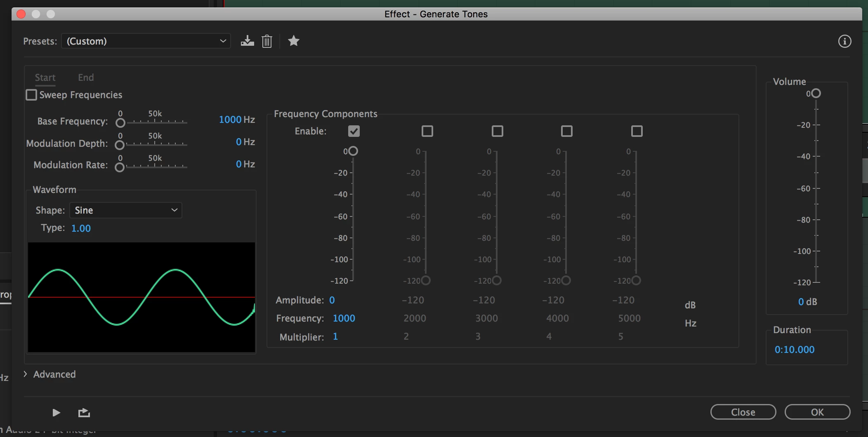This screenshot has height=437, width=868.
Task: Click the 2000 frequency value
Action: 415,318
